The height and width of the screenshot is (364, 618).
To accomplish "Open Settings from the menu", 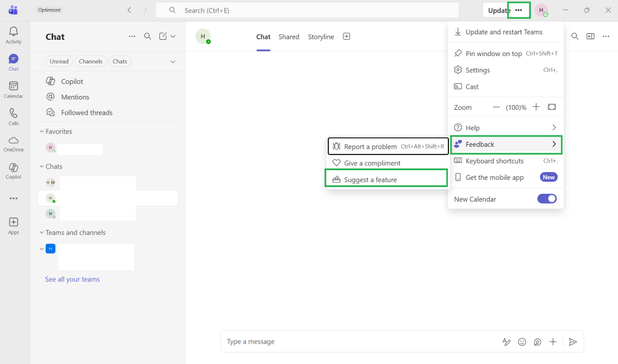I will click(x=506, y=70).
